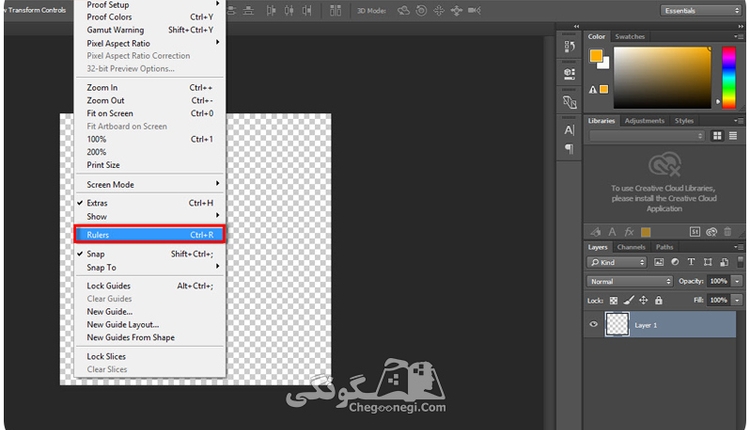Toggle lock image pixels brush icon
750x430 pixels.
coord(629,300)
